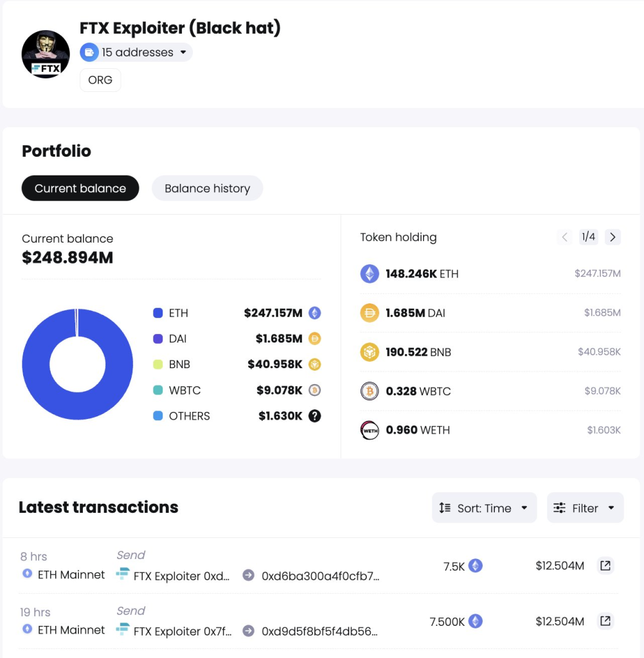Click the 1/4 page indicator
Viewport: 644px width, 658px height.
(589, 236)
